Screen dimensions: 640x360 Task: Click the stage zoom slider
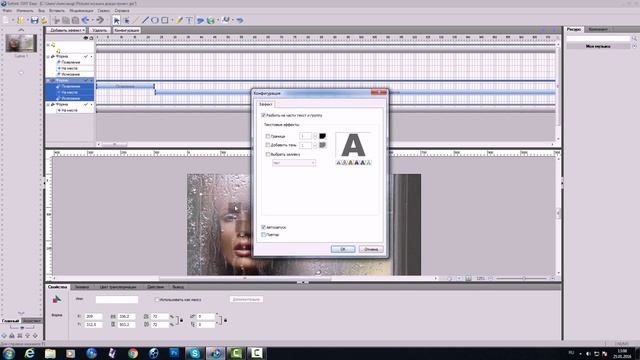(x=524, y=278)
